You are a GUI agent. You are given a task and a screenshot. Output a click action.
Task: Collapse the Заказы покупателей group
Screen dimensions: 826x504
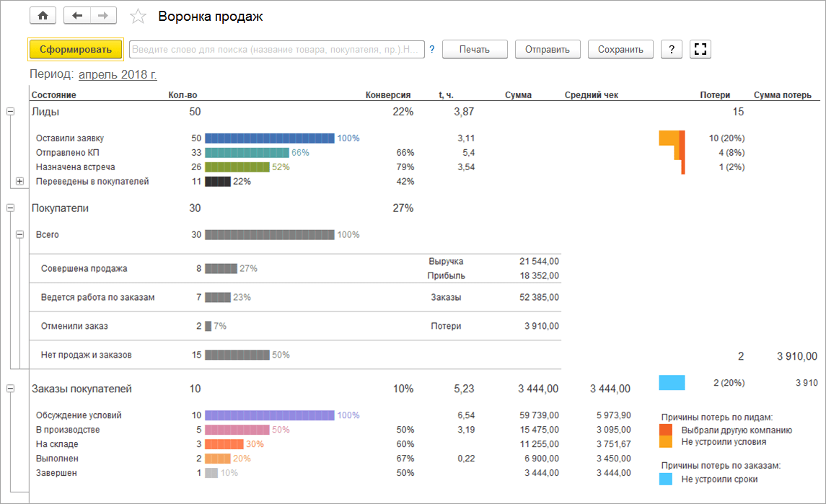[11, 389]
